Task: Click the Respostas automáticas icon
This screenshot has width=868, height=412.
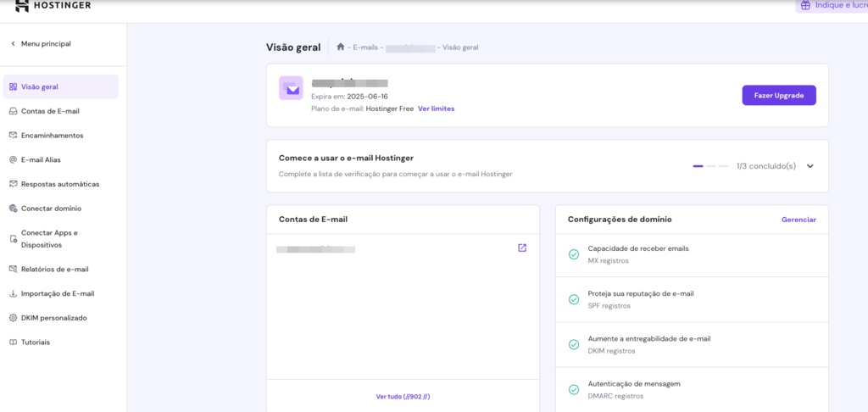Action: click(x=14, y=185)
